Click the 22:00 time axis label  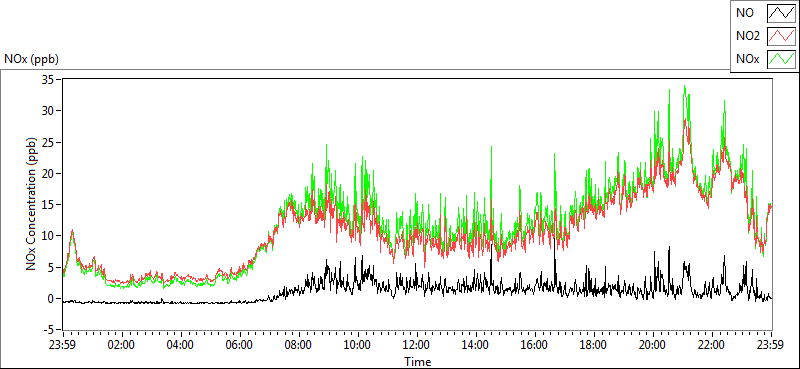[x=712, y=344]
